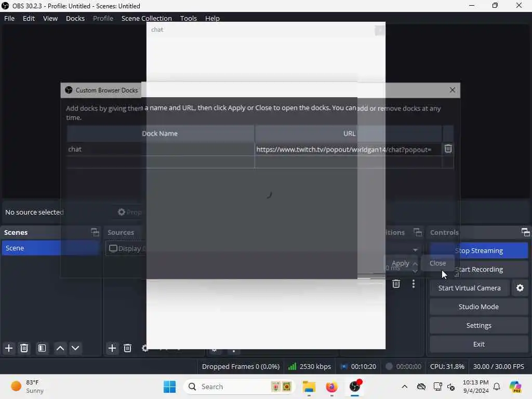Open the clock showing 10:13 PM
The image size is (532, 399).
click(x=476, y=387)
